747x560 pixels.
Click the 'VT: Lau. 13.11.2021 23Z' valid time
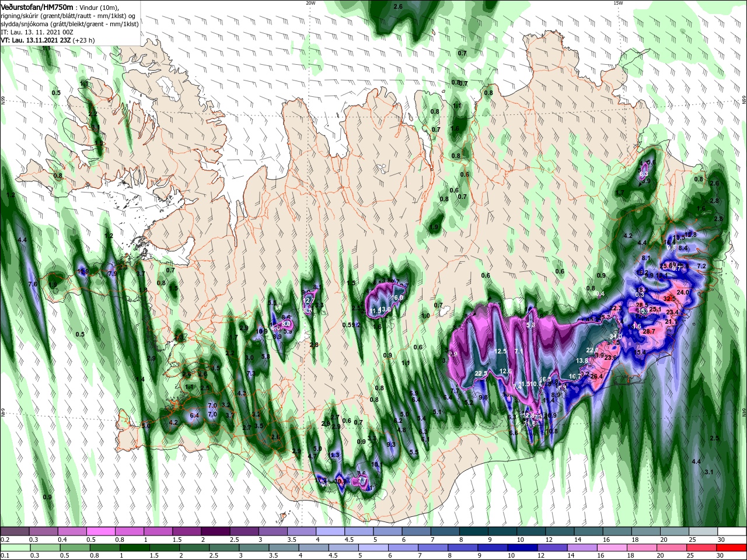point(36,40)
